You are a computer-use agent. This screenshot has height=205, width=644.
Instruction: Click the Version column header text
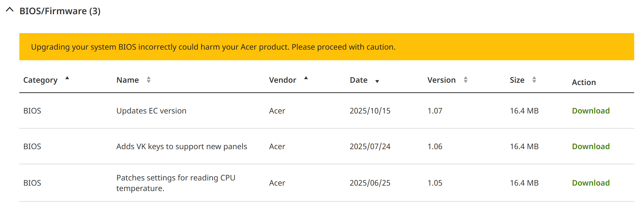[441, 80]
